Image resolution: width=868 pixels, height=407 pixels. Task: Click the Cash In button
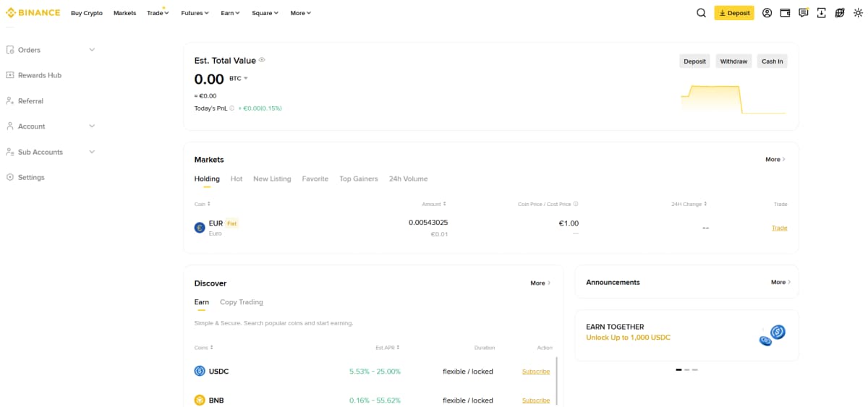[772, 61]
